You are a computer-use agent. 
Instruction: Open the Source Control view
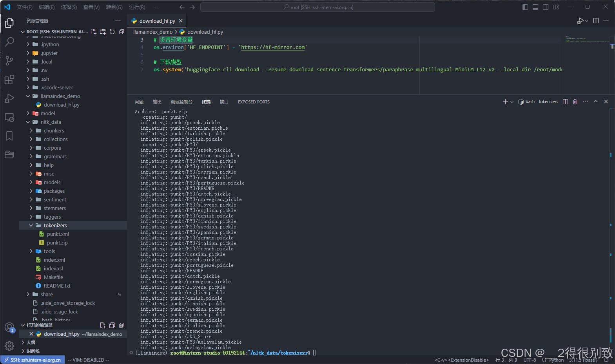pyautogui.click(x=9, y=60)
